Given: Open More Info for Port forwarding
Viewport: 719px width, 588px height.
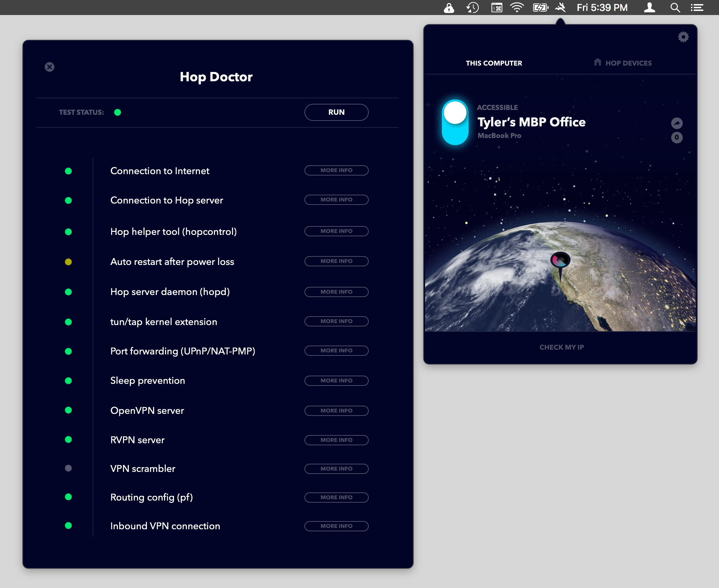Looking at the screenshot, I should click(x=336, y=351).
